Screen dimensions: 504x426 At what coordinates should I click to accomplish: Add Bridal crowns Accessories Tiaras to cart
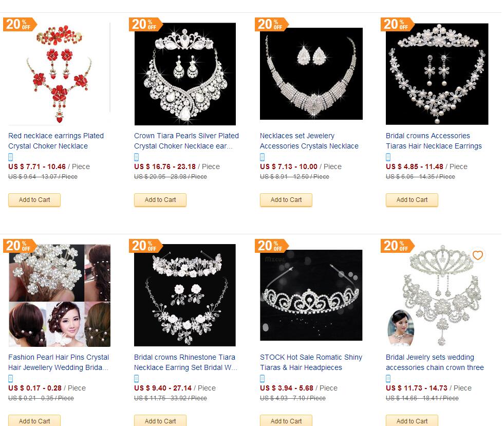(412, 200)
